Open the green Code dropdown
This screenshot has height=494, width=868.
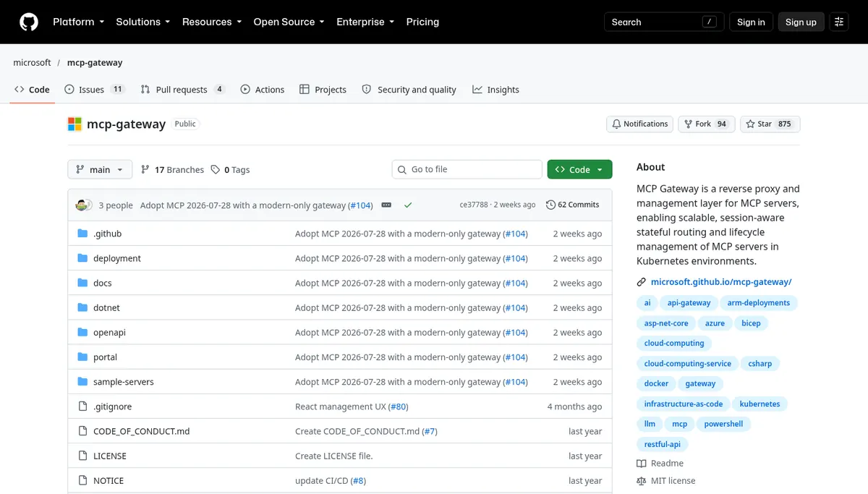[579, 169]
